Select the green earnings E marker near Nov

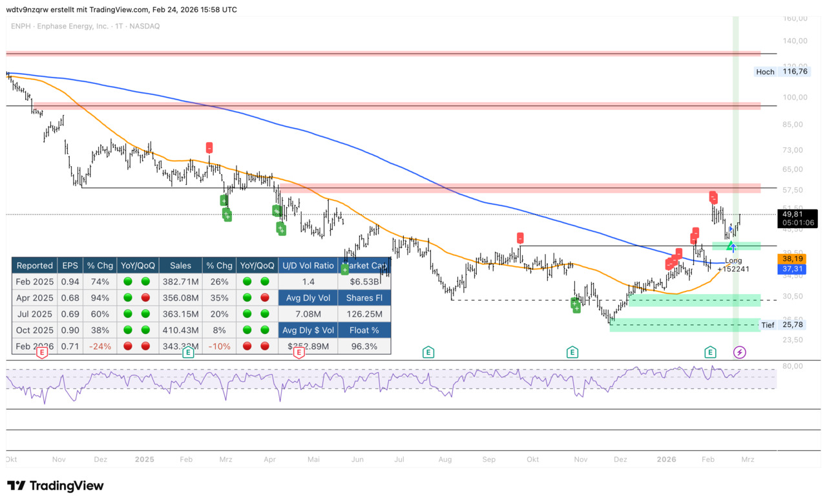(x=572, y=352)
